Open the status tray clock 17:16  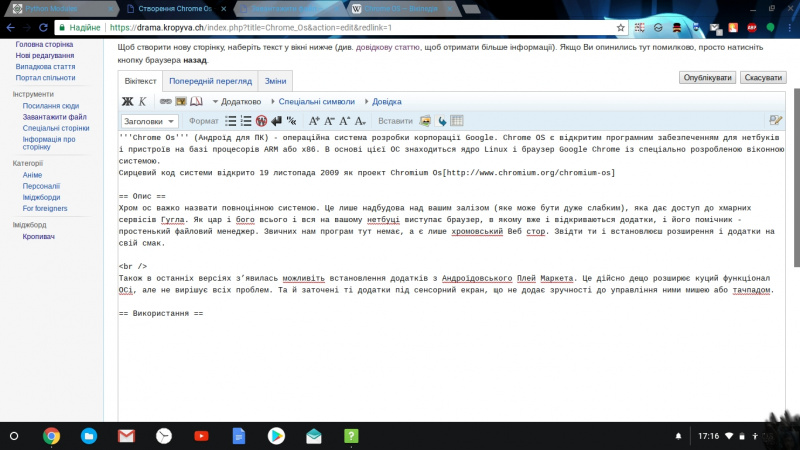tap(708, 436)
